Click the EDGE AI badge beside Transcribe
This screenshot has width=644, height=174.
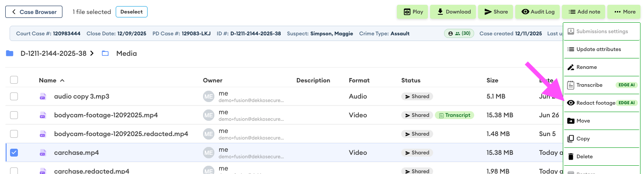click(x=626, y=85)
